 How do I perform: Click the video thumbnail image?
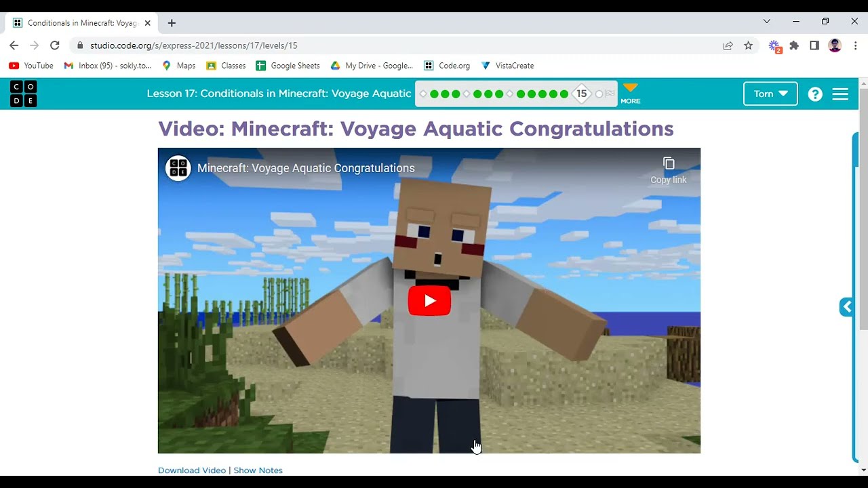point(429,301)
